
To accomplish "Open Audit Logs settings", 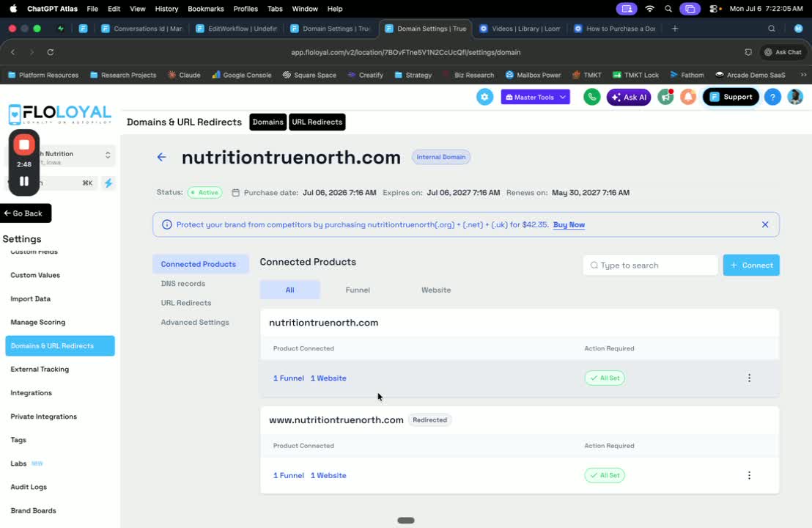I will 29,486.
